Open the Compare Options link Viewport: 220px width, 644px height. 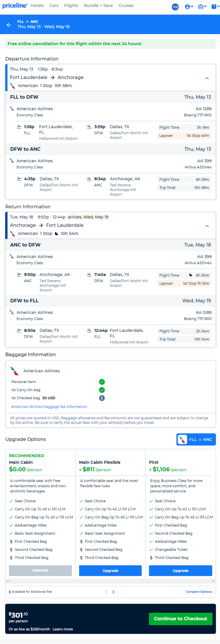(199, 592)
